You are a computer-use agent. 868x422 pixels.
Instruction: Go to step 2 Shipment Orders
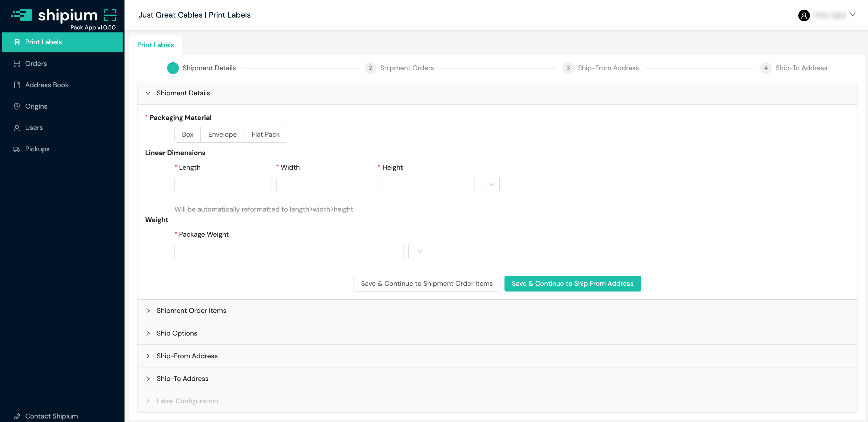(399, 68)
